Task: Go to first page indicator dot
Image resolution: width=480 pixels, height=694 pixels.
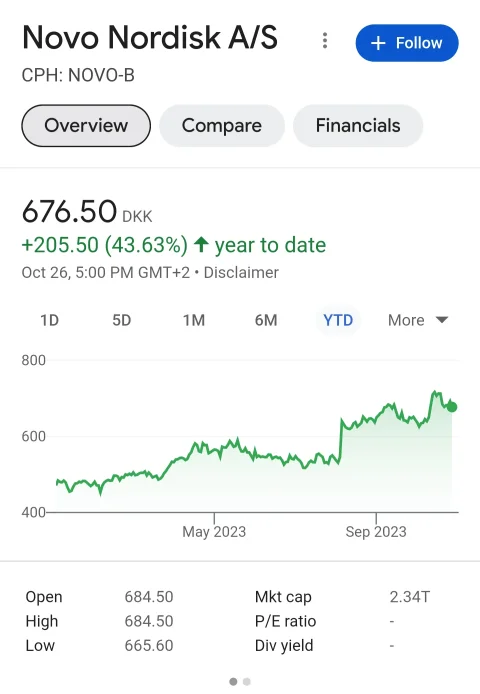Action: (233, 682)
